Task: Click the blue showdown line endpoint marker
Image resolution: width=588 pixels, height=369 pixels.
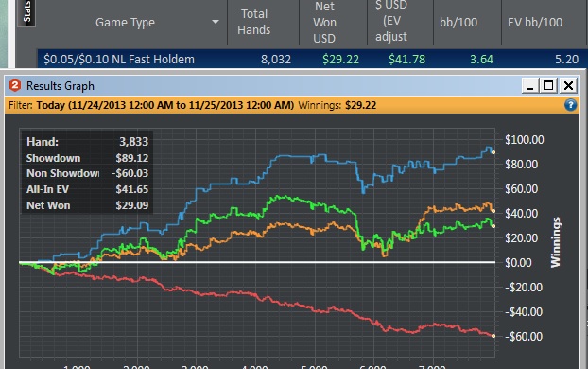Action: (493, 152)
